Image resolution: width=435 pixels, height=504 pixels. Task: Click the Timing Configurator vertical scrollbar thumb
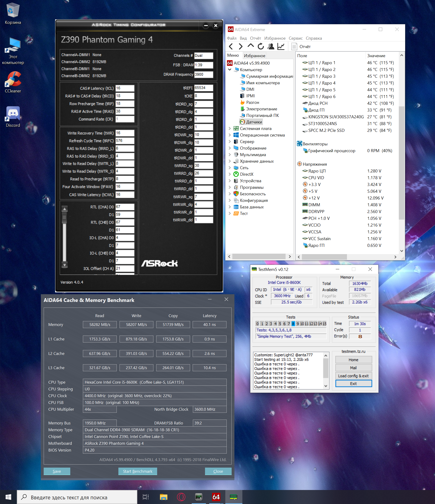(64, 217)
